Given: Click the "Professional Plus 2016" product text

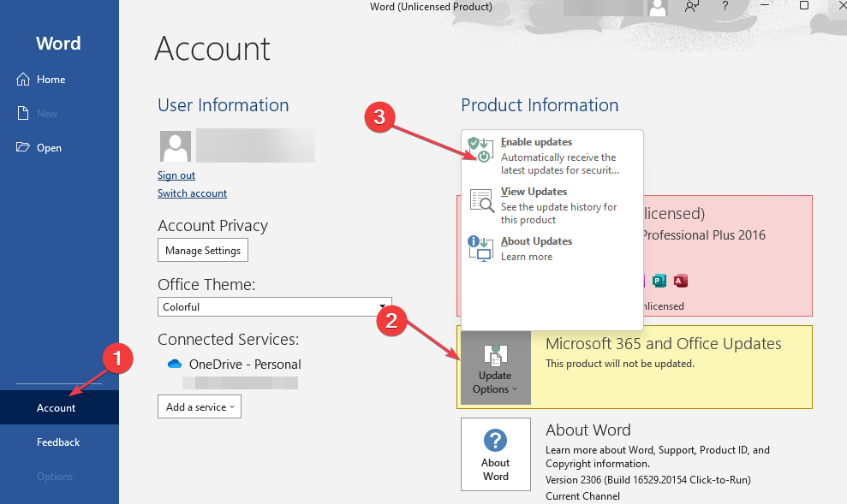Looking at the screenshot, I should (703, 235).
